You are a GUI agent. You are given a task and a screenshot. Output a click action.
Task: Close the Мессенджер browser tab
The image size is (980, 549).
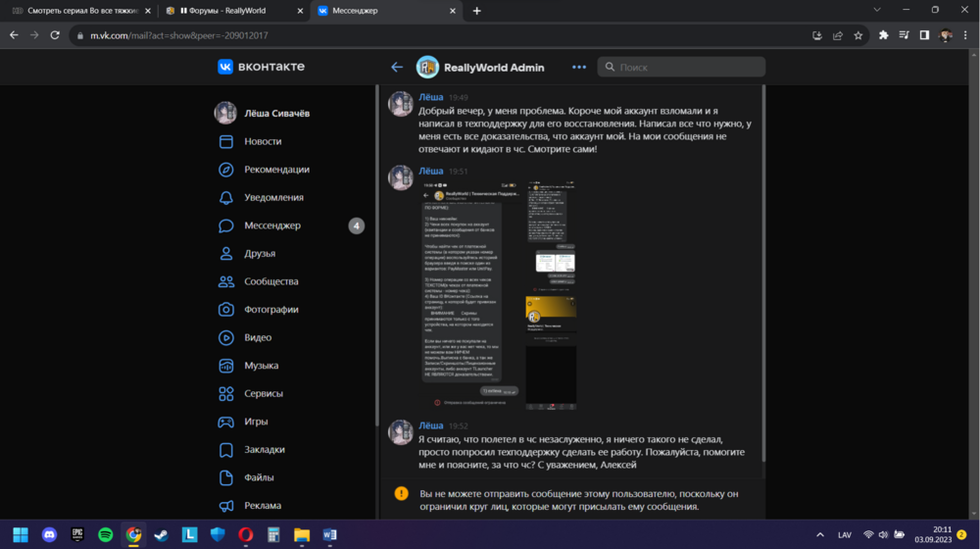pyautogui.click(x=453, y=11)
